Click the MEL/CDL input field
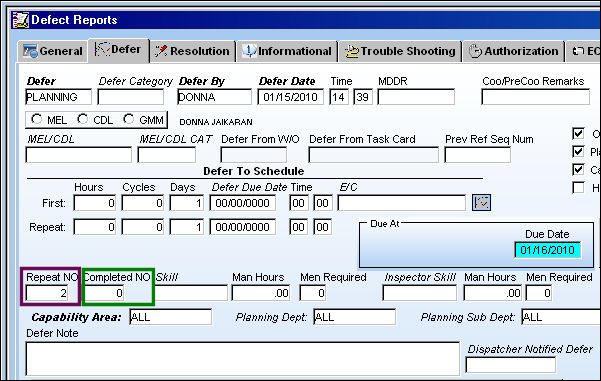601x381 pixels. pos(79,155)
